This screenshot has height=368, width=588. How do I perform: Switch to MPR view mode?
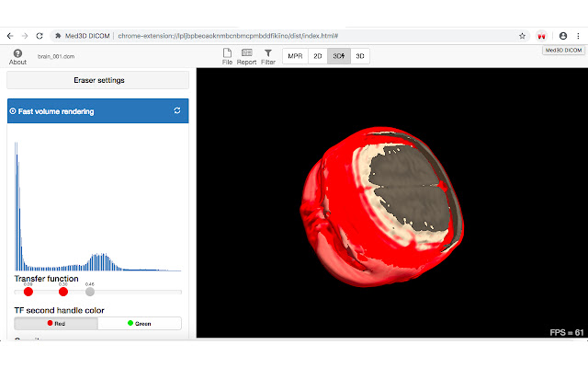point(295,56)
